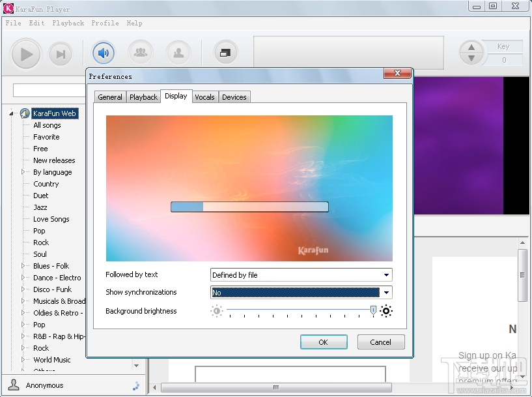Toggle the speaker volume icon

(104, 53)
